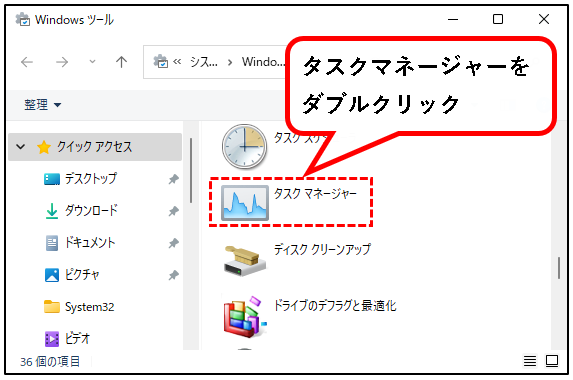573x380 pixels.
Task: Unpin Downloads using its pin icon
Action: click(174, 211)
